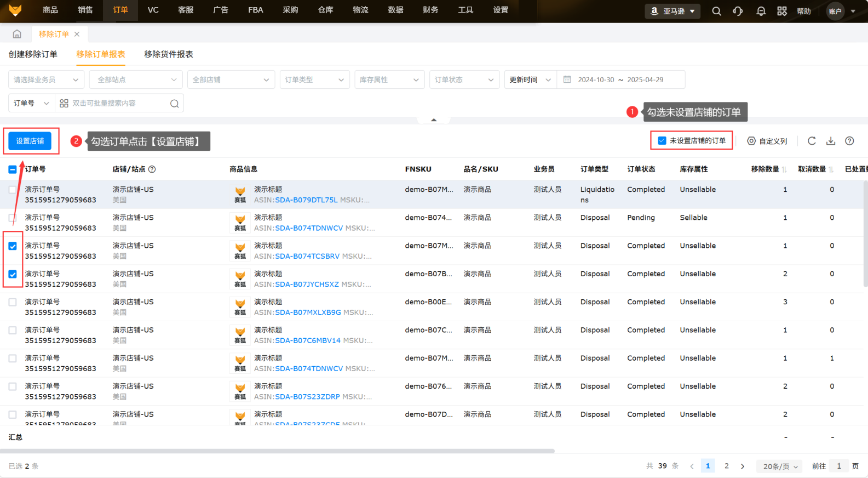Open ASIN link SDA-B079DTL75L
This screenshot has height=478, width=868.
(306, 200)
